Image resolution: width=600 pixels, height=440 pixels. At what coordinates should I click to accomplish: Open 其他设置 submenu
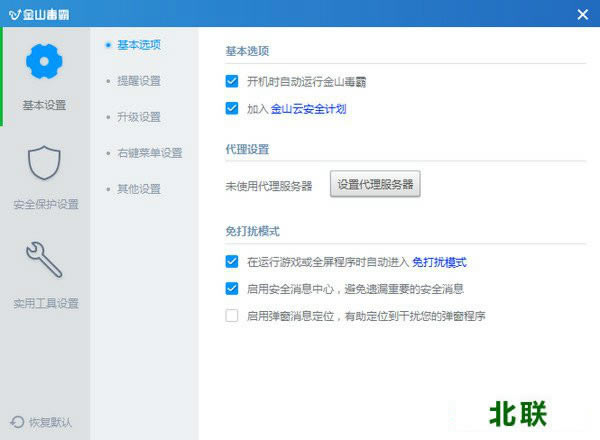click(x=139, y=189)
